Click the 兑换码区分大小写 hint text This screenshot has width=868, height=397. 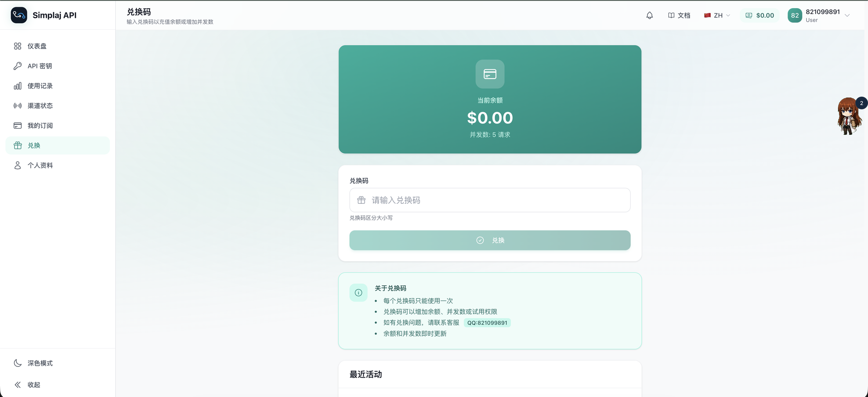(x=371, y=218)
